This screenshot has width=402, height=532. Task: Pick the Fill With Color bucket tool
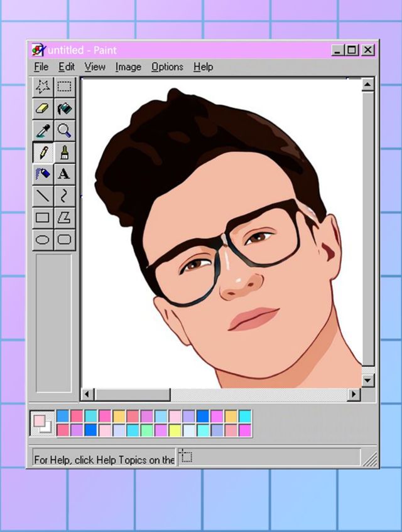tap(64, 109)
